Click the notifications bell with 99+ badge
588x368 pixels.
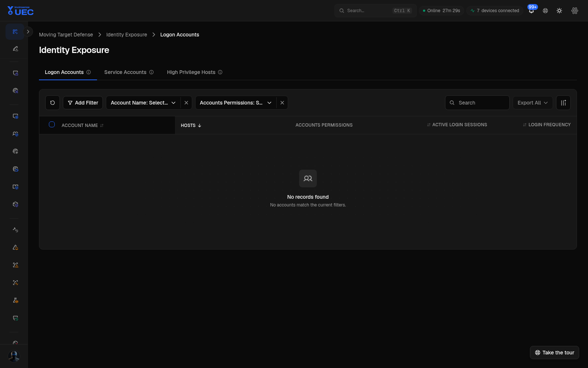point(531,11)
